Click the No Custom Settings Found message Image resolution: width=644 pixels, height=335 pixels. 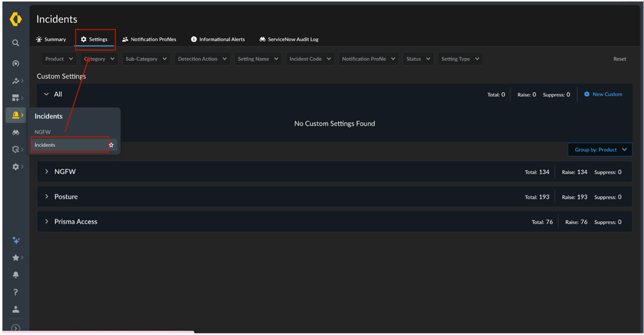[335, 124]
